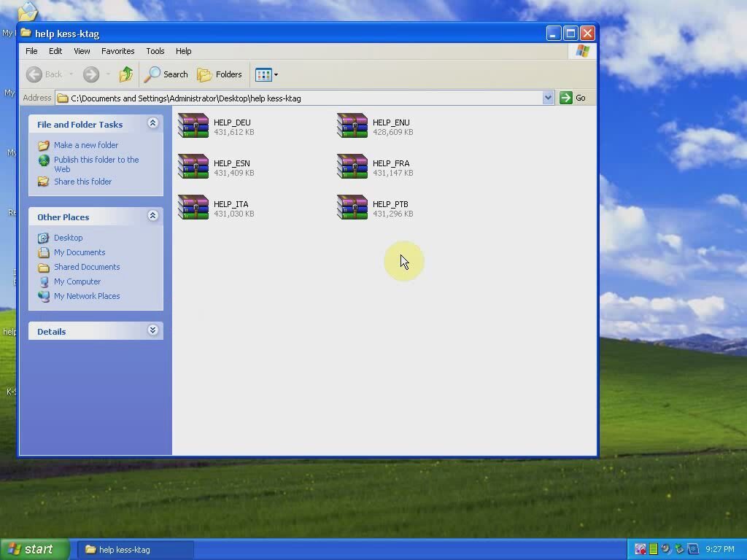Open the Tools menu

[155, 51]
